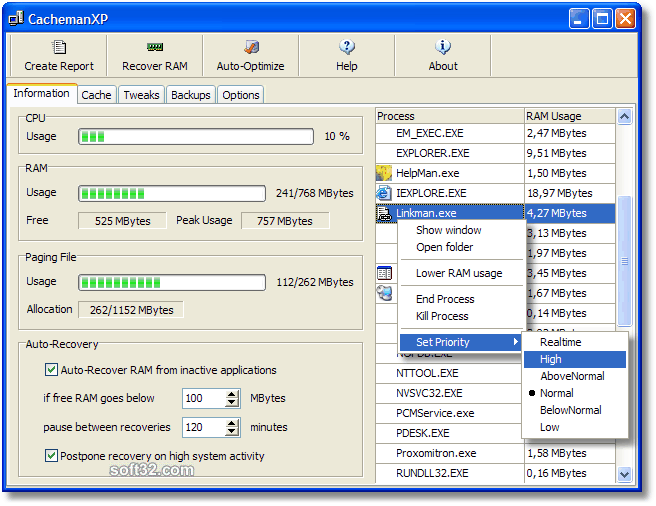This screenshot has width=656, height=506.
Task: Click the Process column header
Action: tap(450, 116)
